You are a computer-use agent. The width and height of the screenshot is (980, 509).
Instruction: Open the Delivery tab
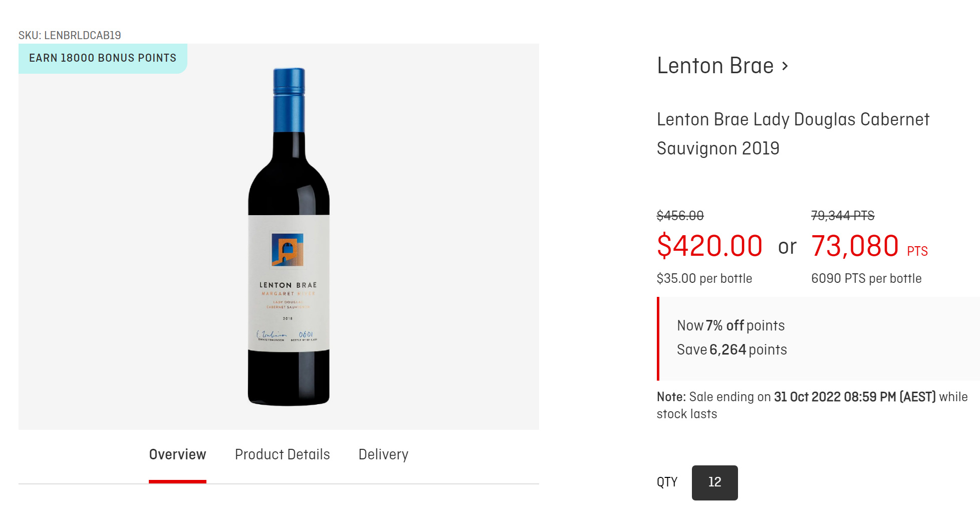383,454
